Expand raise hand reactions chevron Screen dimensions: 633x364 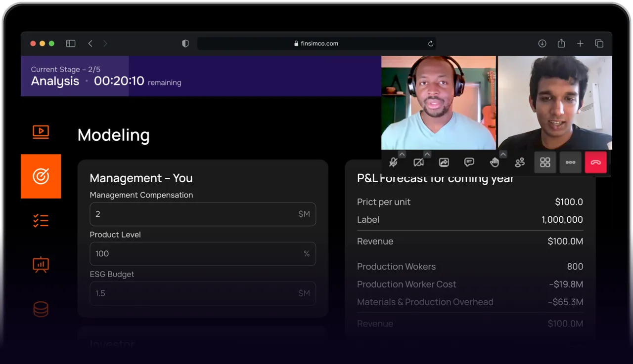pyautogui.click(x=503, y=155)
